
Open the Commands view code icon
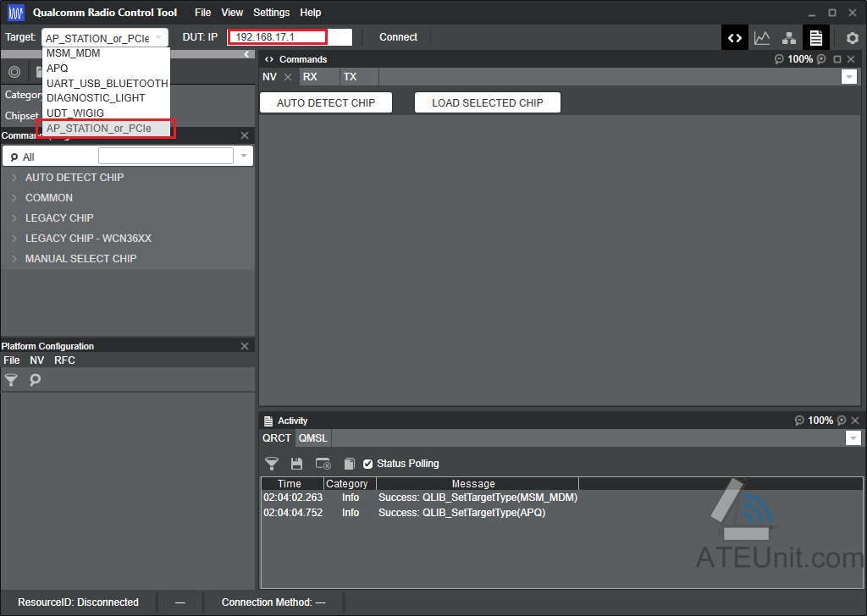735,38
